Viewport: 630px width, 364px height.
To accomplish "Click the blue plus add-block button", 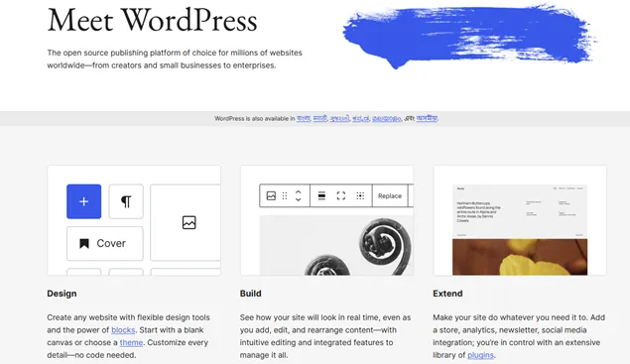I will pyautogui.click(x=84, y=201).
